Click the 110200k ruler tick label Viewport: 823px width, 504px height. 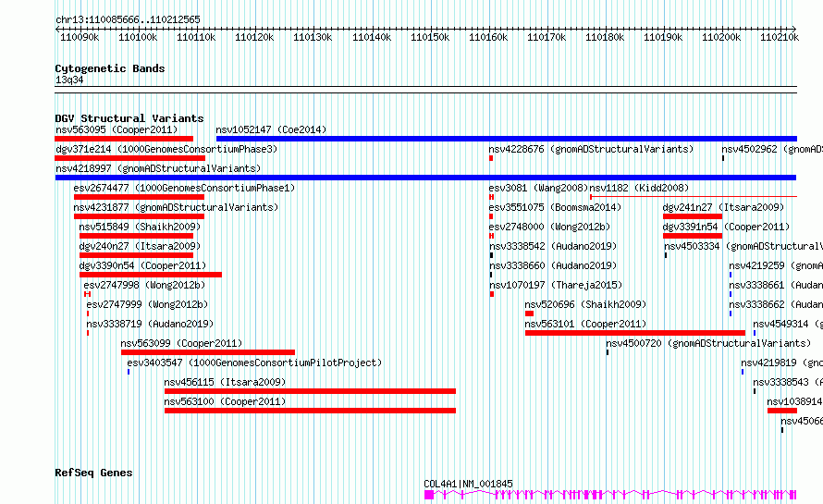click(721, 37)
